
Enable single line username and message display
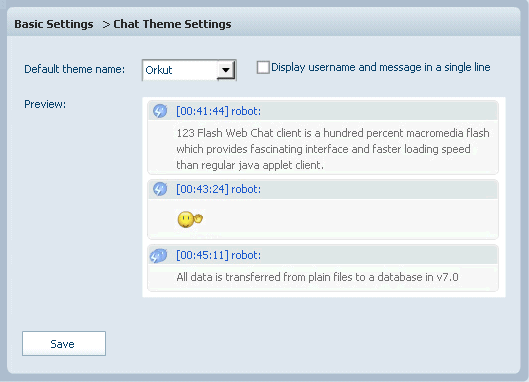[263, 67]
